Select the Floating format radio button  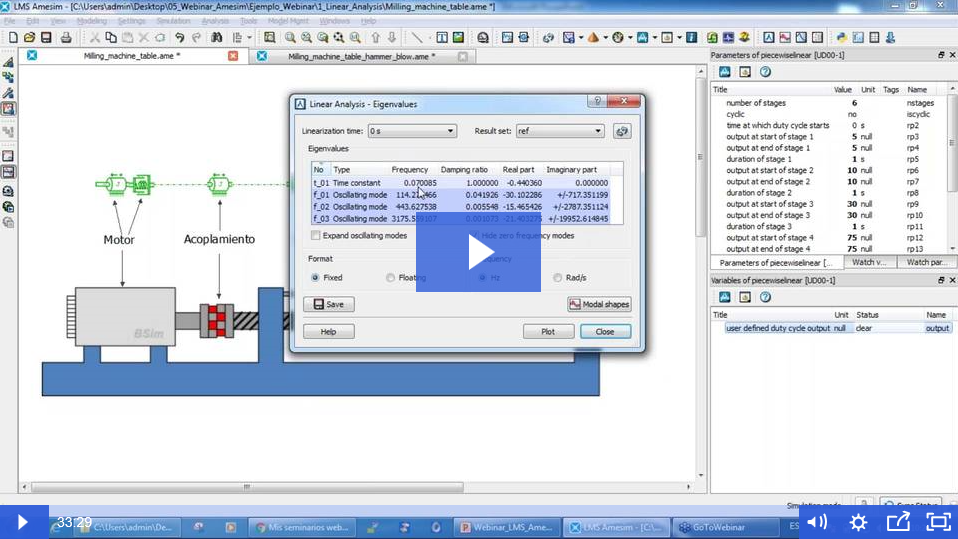click(390, 277)
